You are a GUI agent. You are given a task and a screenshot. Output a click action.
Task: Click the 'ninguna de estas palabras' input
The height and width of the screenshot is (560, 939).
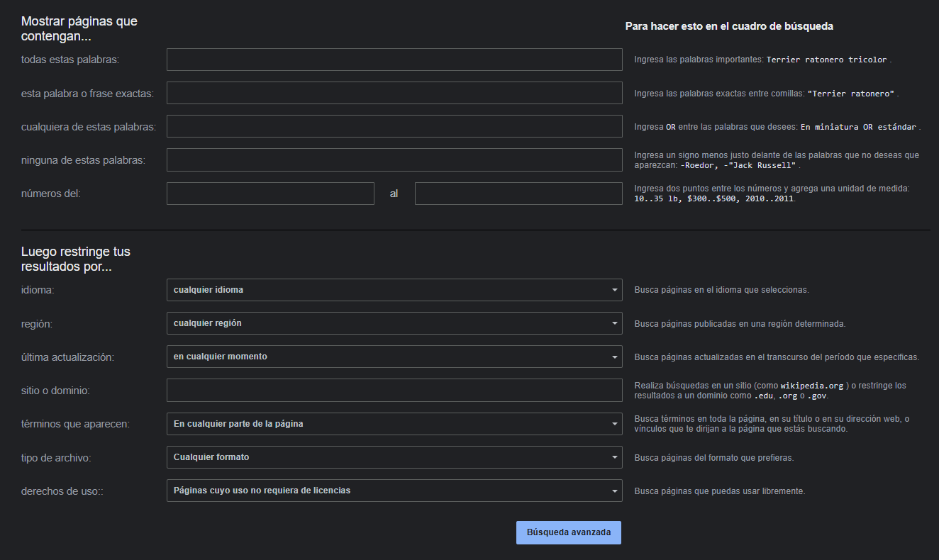point(394,159)
